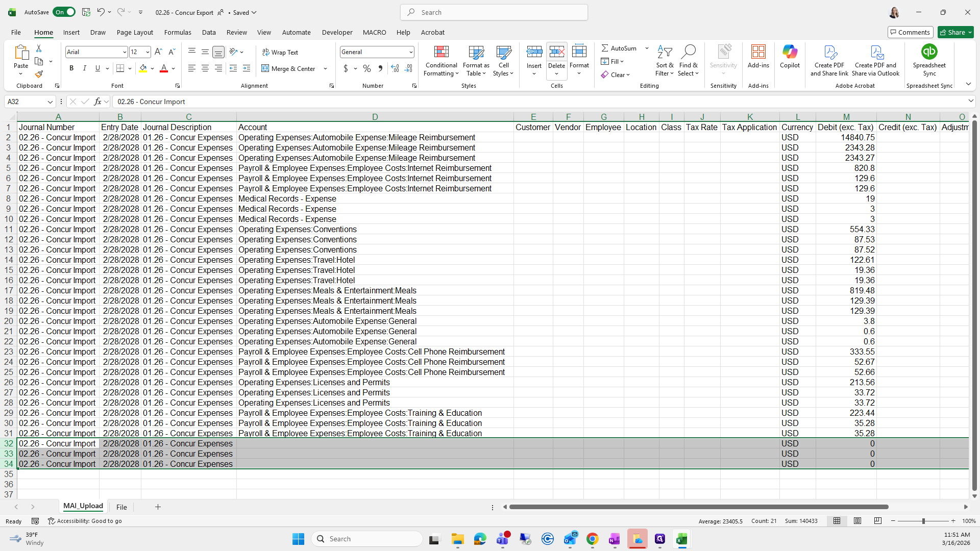Click the Copilot ribbon icon

click(790, 53)
